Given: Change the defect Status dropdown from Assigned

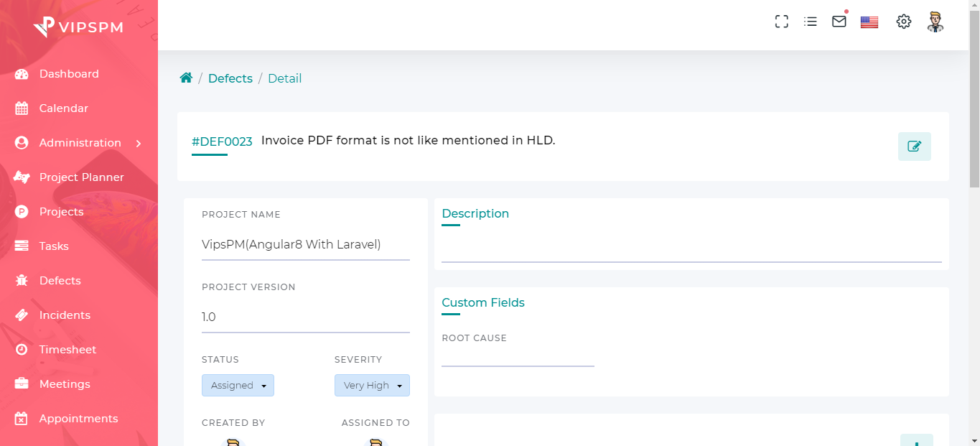Looking at the screenshot, I should click(238, 385).
